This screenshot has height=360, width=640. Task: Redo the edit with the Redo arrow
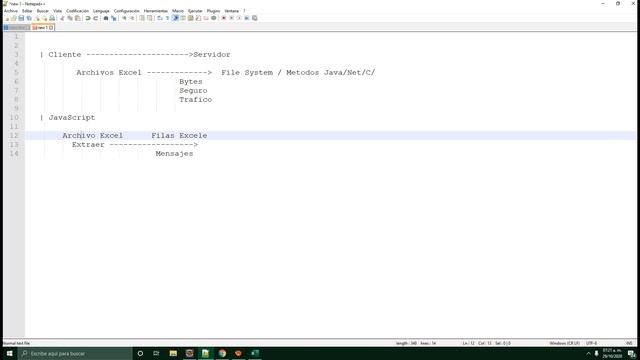click(96, 18)
